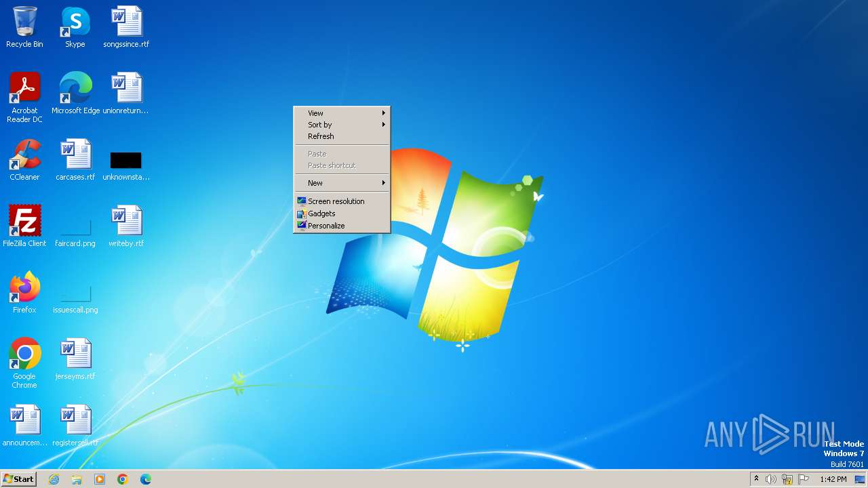The width and height of the screenshot is (868, 488).
Task: Show hidden tray icons arrow
Action: tap(756, 479)
